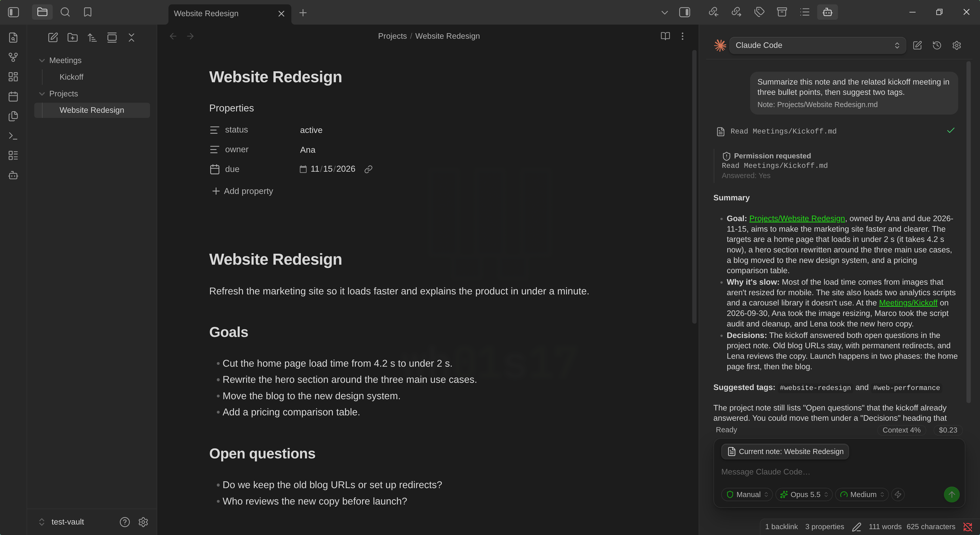Open the Projects/Website Redesign link in summary
The width and height of the screenshot is (980, 535).
tap(797, 219)
